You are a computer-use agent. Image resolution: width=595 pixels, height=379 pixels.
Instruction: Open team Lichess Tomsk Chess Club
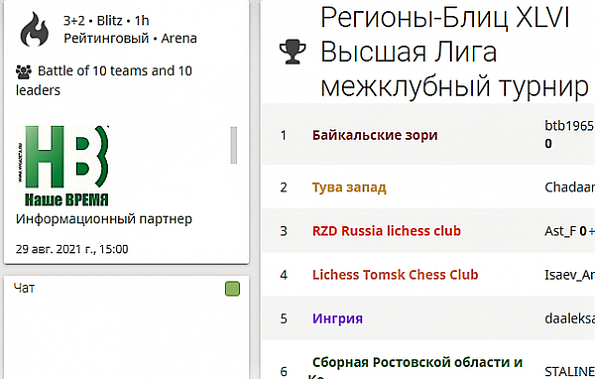click(395, 275)
